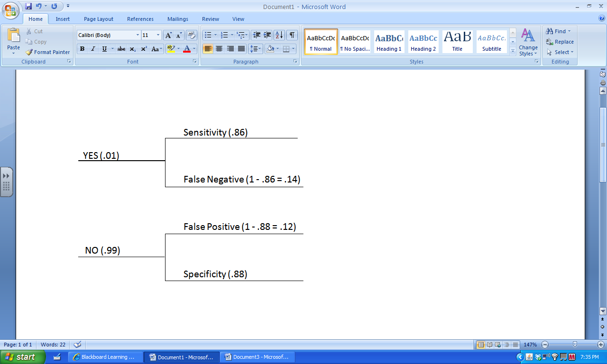Click Replace in the Editing group

pos(560,42)
